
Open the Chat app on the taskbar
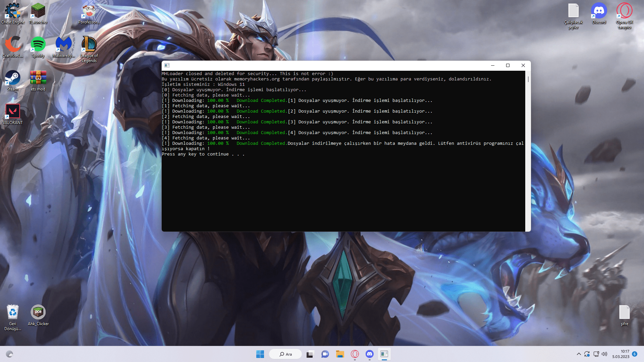(x=325, y=354)
